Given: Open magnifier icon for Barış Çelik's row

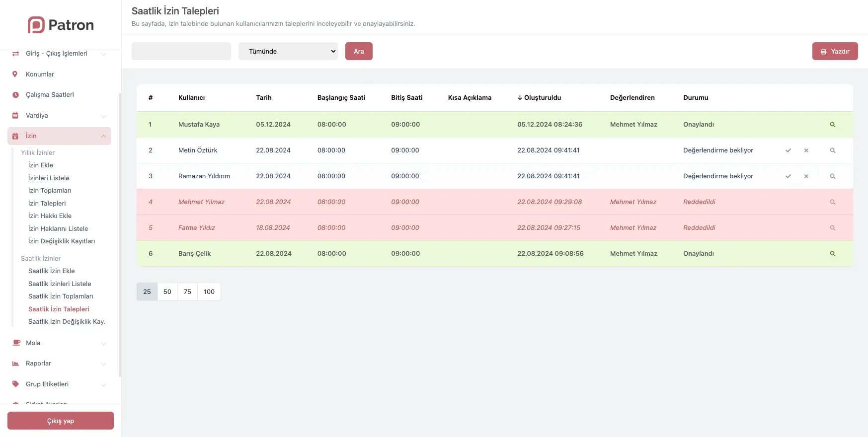Looking at the screenshot, I should 832,254.
